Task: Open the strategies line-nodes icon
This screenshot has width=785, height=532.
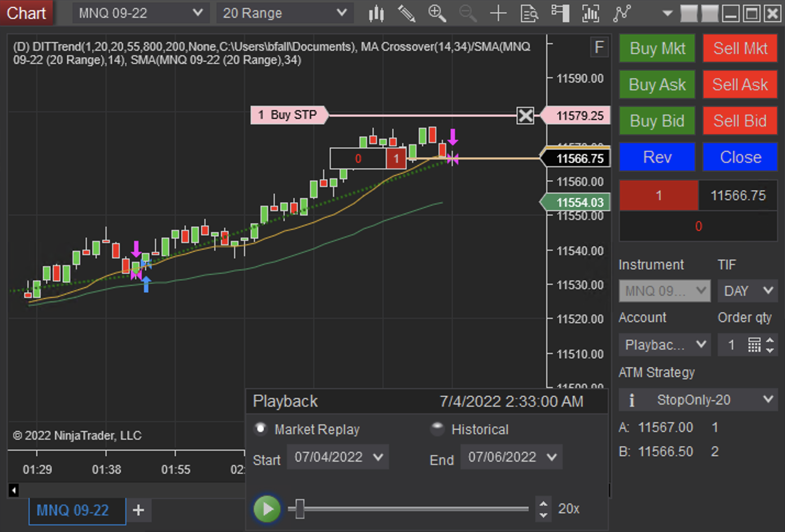Action: tap(622, 13)
